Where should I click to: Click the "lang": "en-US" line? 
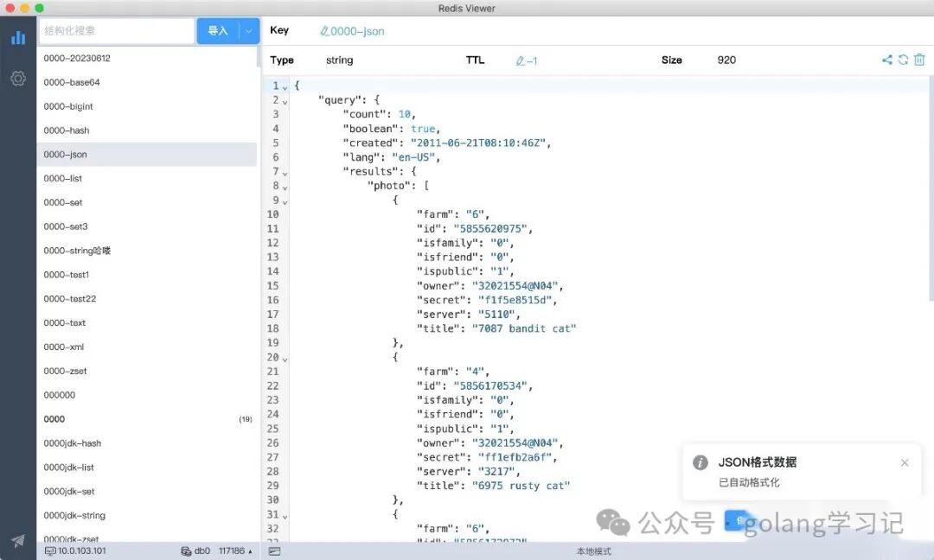point(392,157)
